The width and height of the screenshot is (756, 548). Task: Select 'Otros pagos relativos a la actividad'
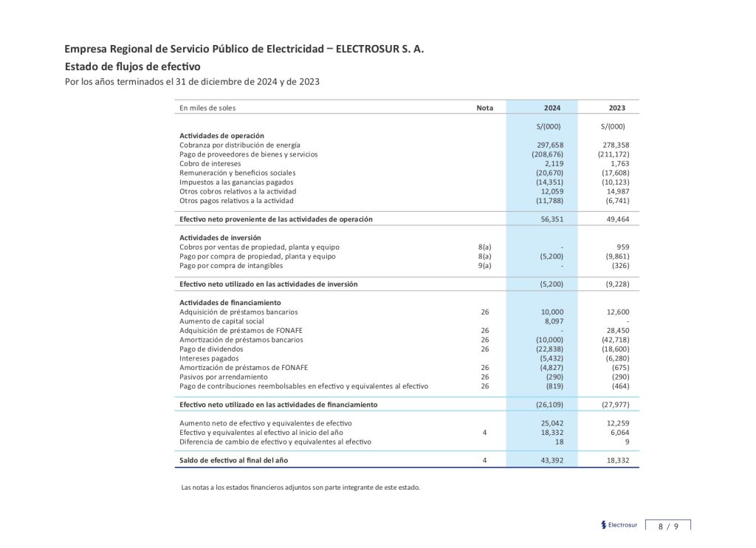(x=236, y=201)
